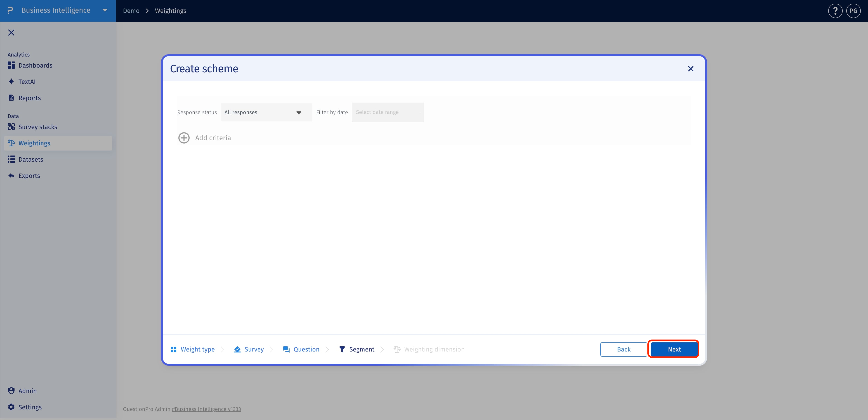This screenshot has width=868, height=420.
Task: Click the Survey stacks icon
Action: (x=12, y=127)
